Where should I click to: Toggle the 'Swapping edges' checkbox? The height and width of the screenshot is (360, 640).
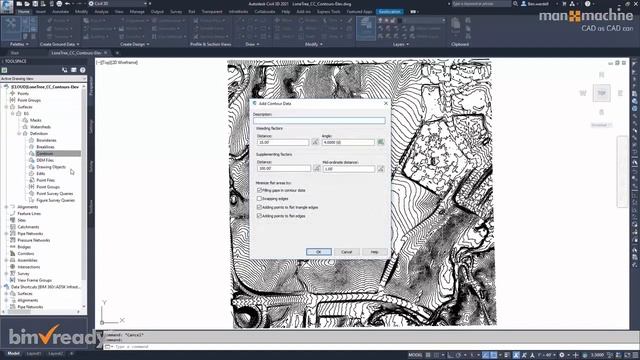pyautogui.click(x=259, y=198)
